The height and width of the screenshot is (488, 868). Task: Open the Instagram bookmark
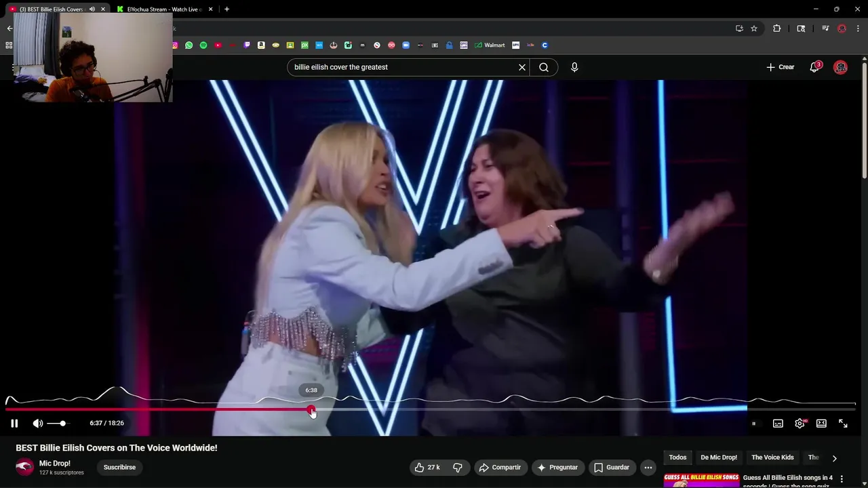(175, 45)
